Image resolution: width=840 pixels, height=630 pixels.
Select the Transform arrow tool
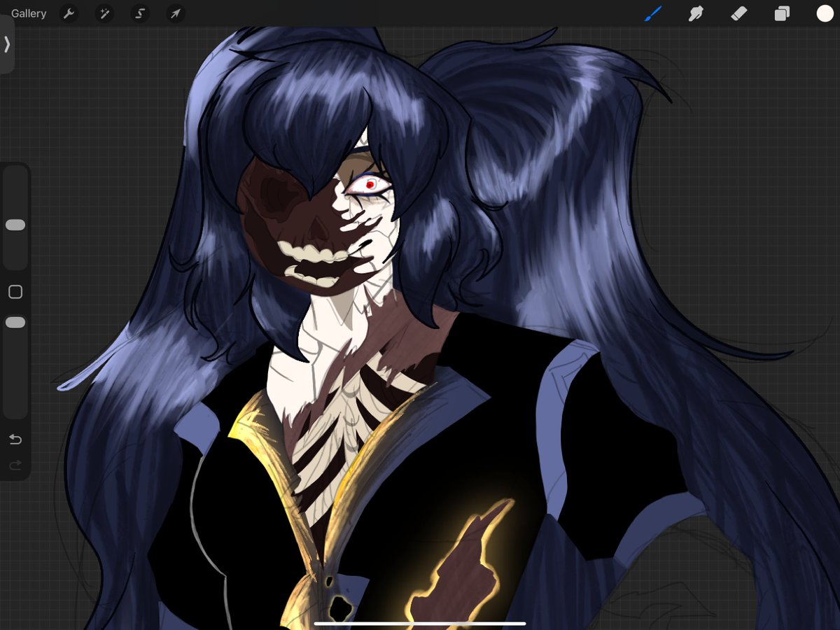pyautogui.click(x=176, y=13)
